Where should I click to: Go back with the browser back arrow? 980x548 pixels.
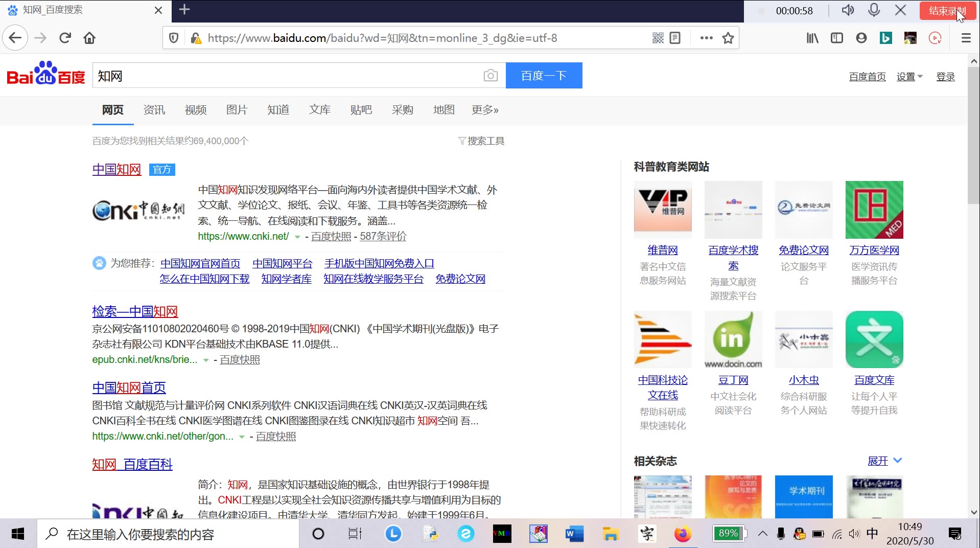point(15,38)
